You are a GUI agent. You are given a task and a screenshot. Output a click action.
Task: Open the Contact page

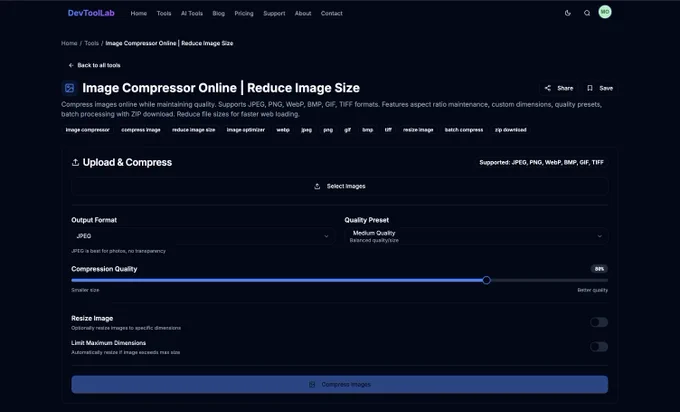coord(332,13)
